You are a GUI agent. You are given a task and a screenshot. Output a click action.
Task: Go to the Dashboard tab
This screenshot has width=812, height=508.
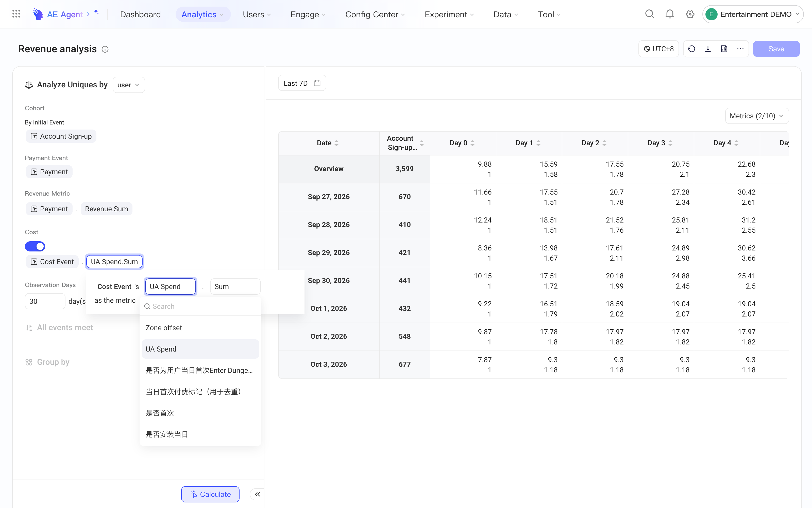pos(140,14)
